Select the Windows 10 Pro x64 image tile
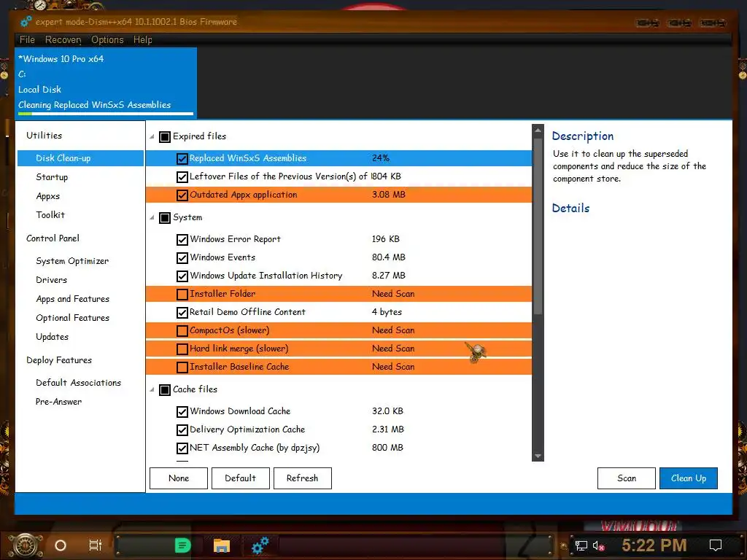Image resolution: width=747 pixels, height=560 pixels. [106, 82]
